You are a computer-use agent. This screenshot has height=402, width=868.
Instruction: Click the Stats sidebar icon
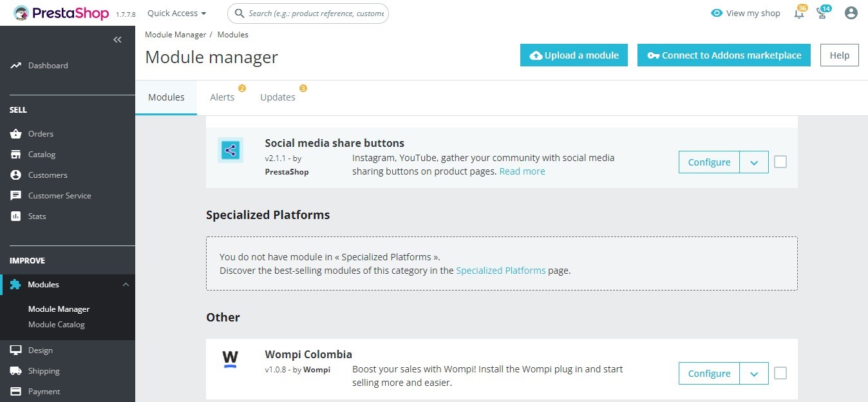coord(16,216)
